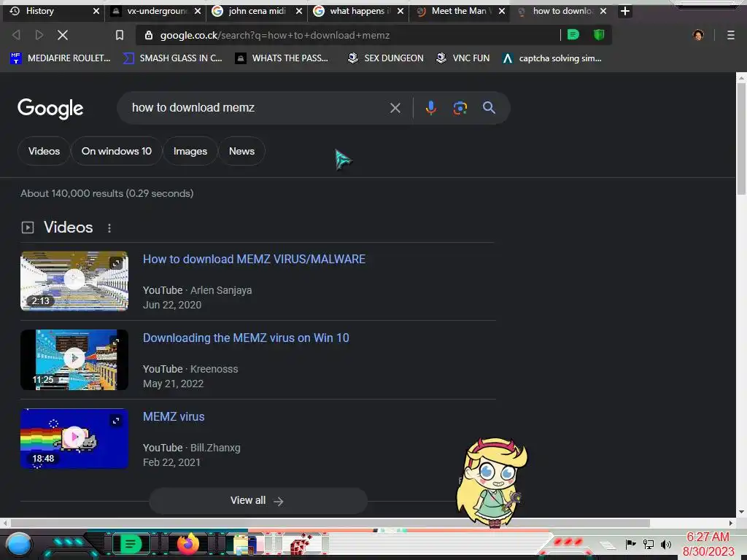The height and width of the screenshot is (560, 747).
Task: Open the browser hamburger menu
Action: click(731, 35)
